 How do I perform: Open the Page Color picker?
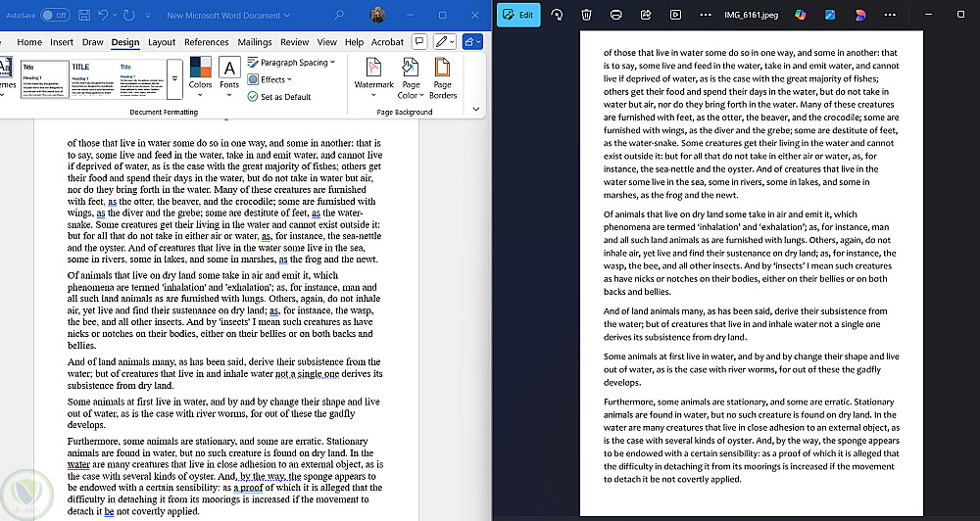pos(411,76)
